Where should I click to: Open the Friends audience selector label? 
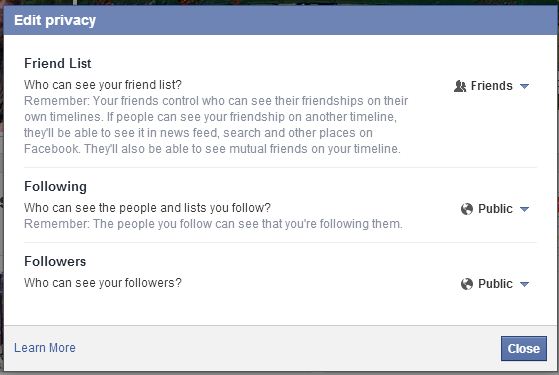coord(492,86)
